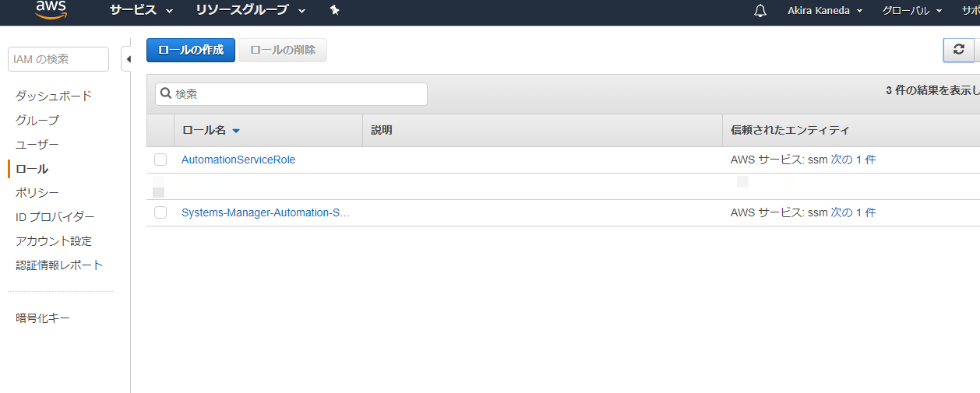Image resolution: width=980 pixels, height=393 pixels.
Task: Click the IAM の検索 search field
Action: pyautogui.click(x=58, y=59)
